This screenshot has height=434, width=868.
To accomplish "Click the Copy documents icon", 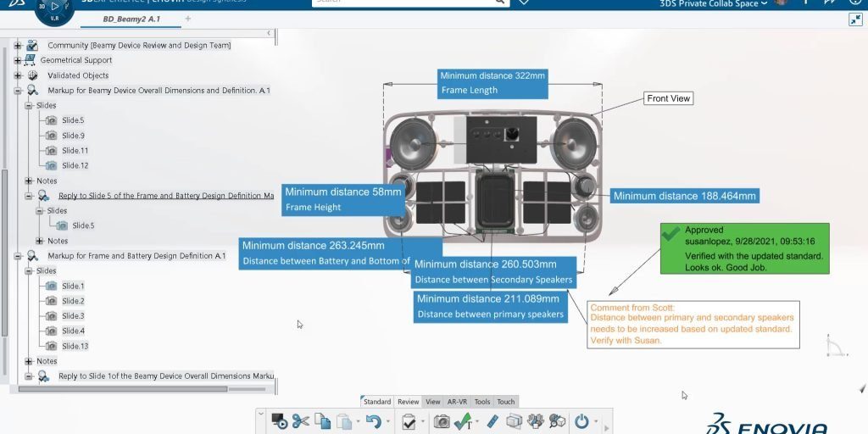I will coord(323,421).
